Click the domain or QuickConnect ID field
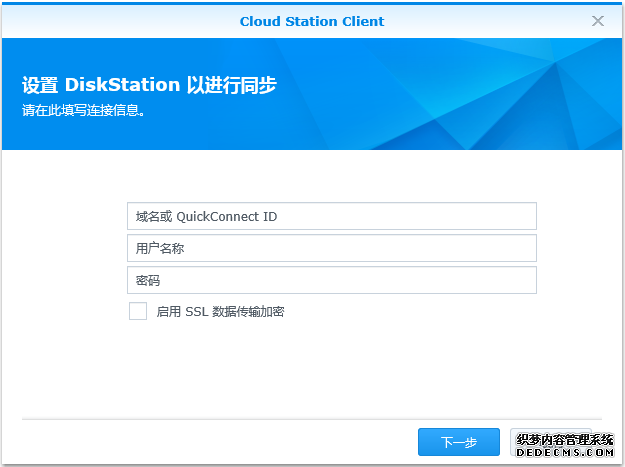This screenshot has height=467, width=625. (x=332, y=216)
